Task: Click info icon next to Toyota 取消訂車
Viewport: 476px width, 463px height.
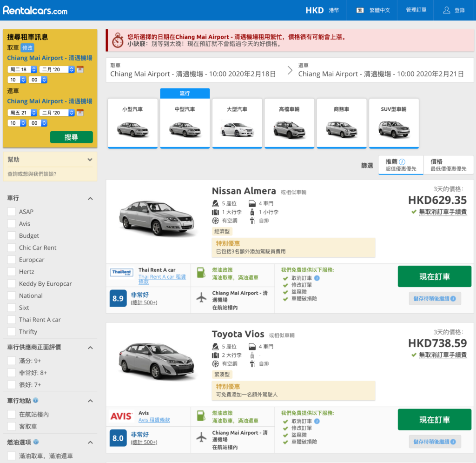Action: (x=317, y=421)
